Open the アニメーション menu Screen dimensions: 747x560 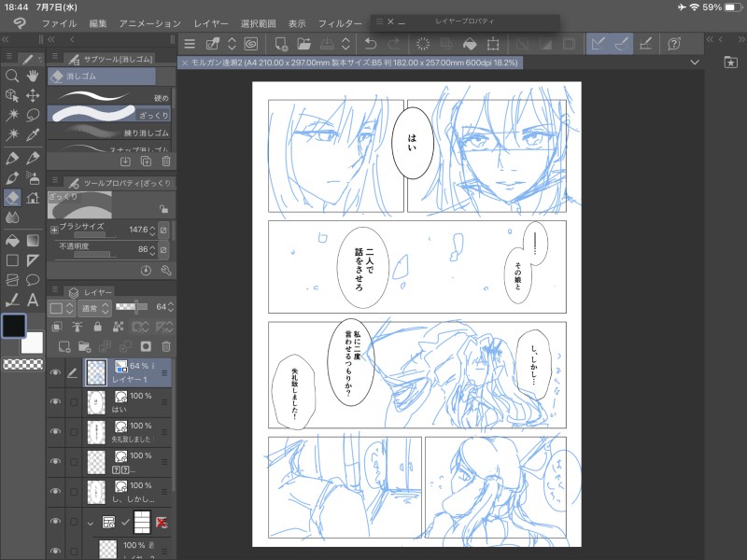150,23
